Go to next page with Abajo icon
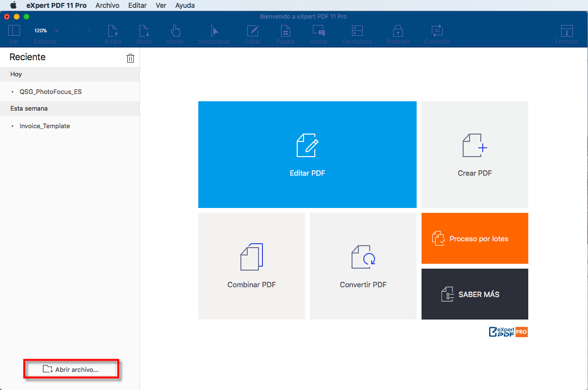Image resolution: width=588 pixels, height=390 pixels. tap(144, 31)
